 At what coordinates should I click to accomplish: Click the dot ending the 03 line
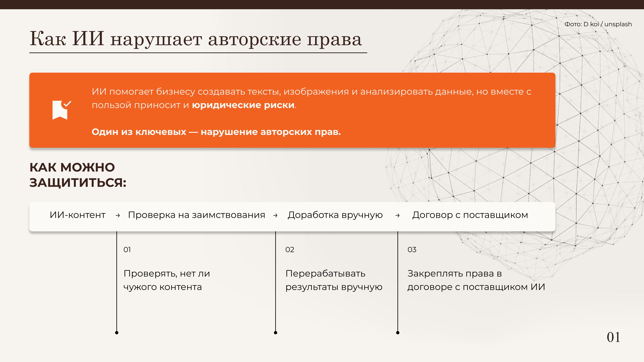(x=398, y=333)
